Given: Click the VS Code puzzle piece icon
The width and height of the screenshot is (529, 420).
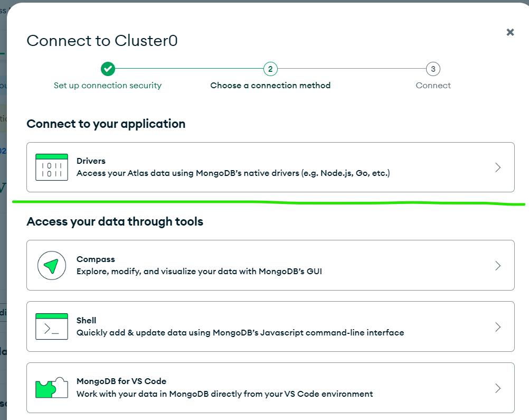Looking at the screenshot, I should coord(52,388).
